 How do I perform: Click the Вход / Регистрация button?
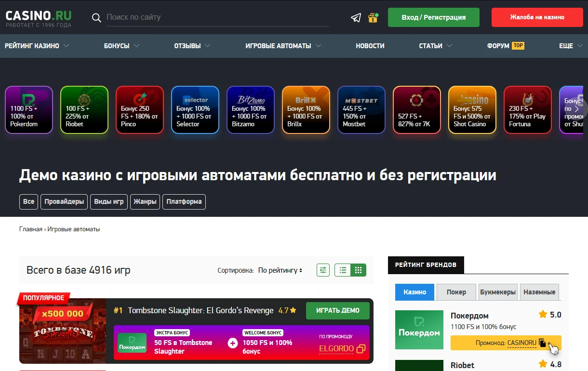(x=434, y=17)
